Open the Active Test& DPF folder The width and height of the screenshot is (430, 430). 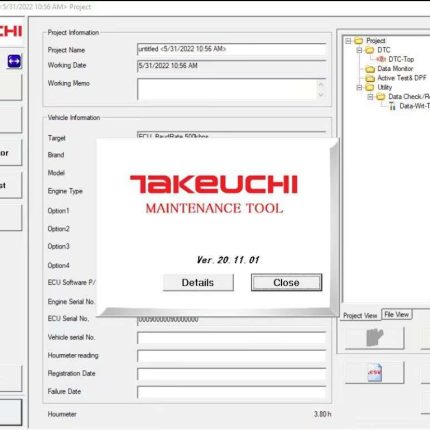pyautogui.click(x=370, y=78)
